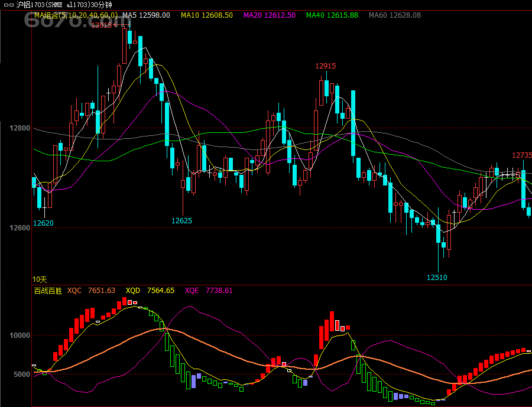Click the 12510 lowest price label

(x=437, y=277)
